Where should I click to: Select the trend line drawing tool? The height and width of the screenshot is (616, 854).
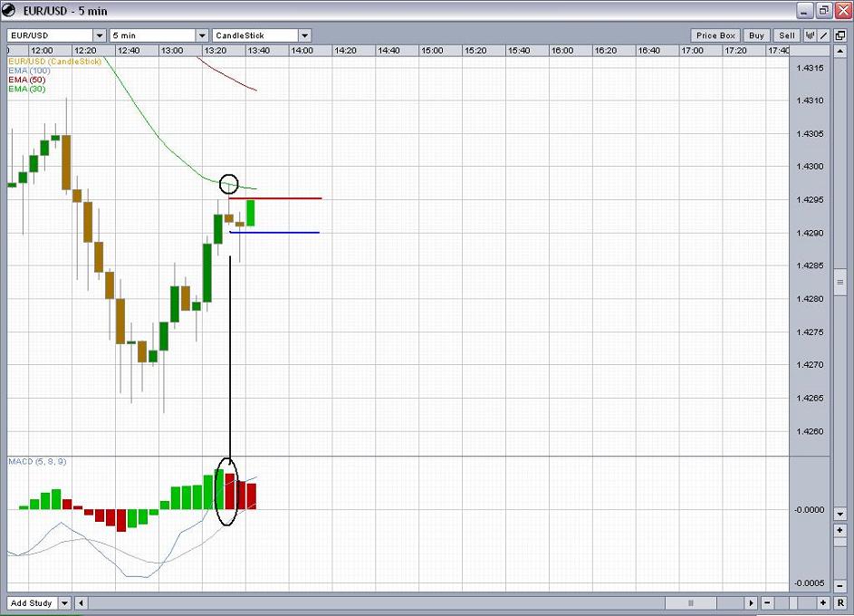824,35
